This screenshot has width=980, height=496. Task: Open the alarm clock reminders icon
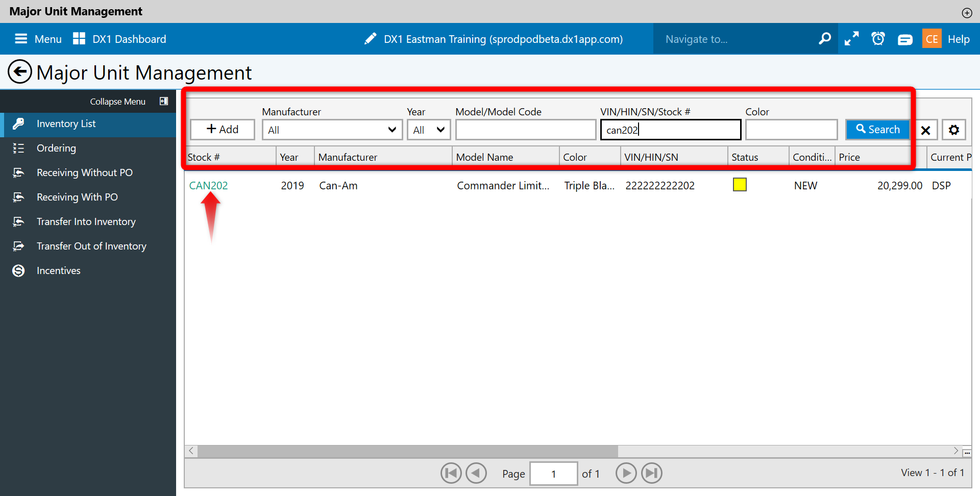click(x=878, y=39)
